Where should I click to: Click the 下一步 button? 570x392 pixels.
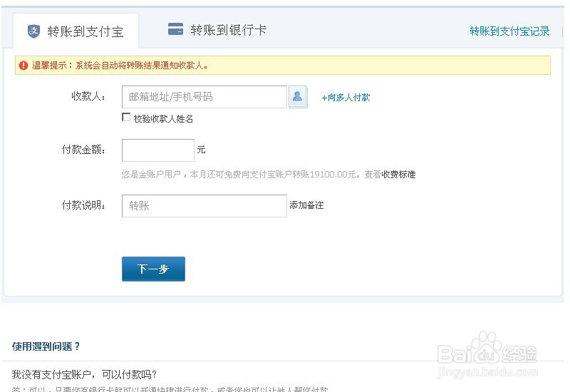(153, 269)
